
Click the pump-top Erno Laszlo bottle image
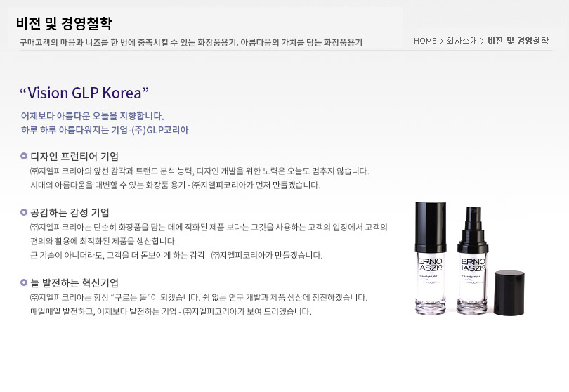click(x=472, y=260)
